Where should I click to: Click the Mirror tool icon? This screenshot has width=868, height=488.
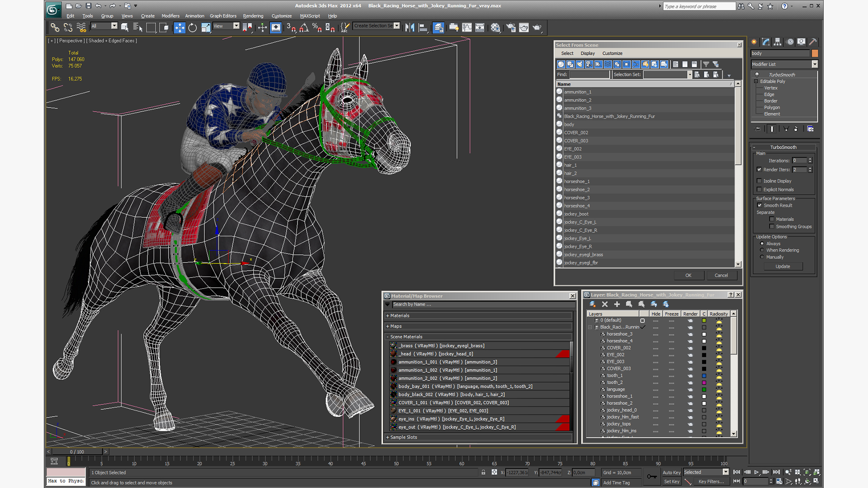[410, 28]
